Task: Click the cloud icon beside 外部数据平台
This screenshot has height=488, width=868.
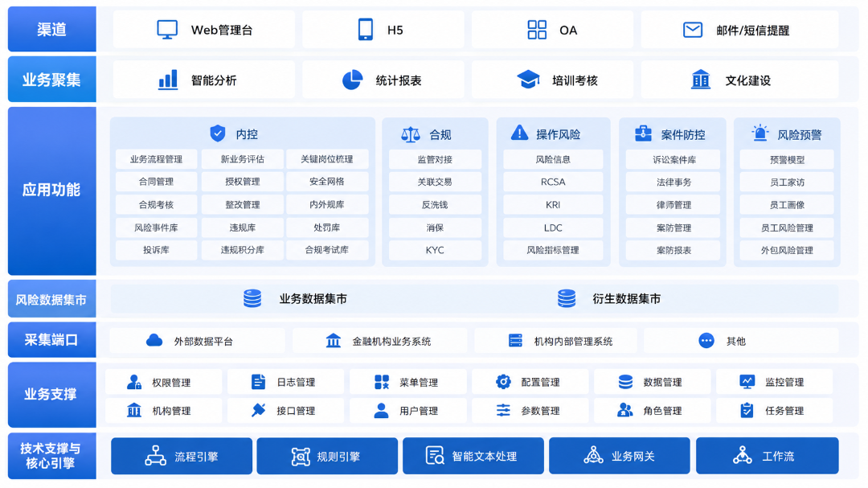Action: (x=154, y=340)
